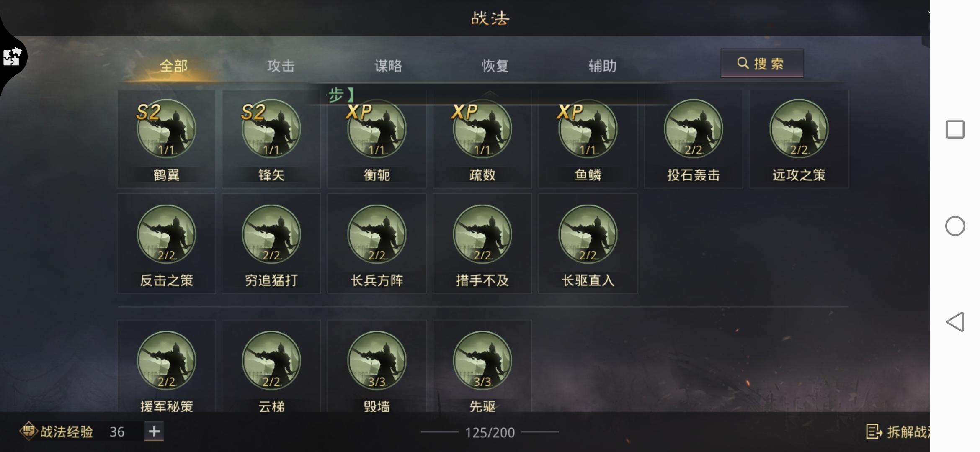Tap the Android back triangle button
Viewport: 980px width, 452px height.
(955, 322)
